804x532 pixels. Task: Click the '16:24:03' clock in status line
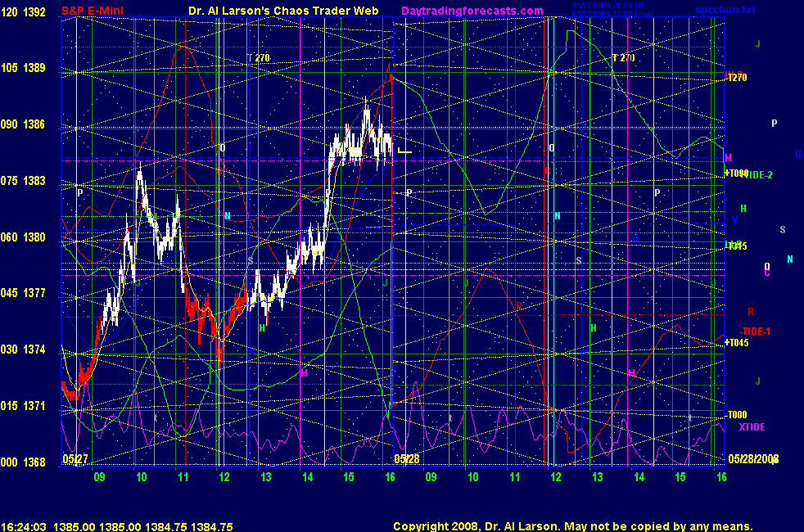24,526
